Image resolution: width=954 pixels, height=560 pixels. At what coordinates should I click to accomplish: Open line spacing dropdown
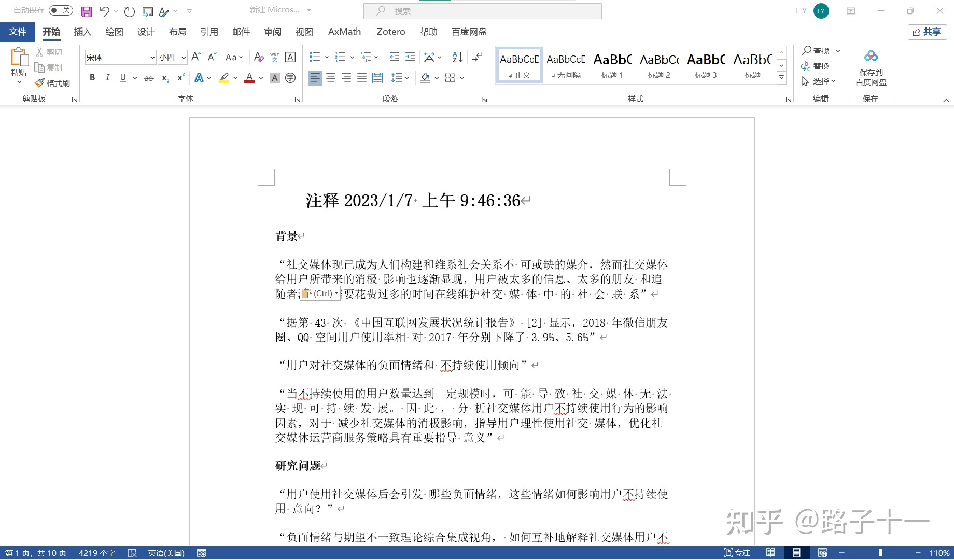click(x=400, y=78)
